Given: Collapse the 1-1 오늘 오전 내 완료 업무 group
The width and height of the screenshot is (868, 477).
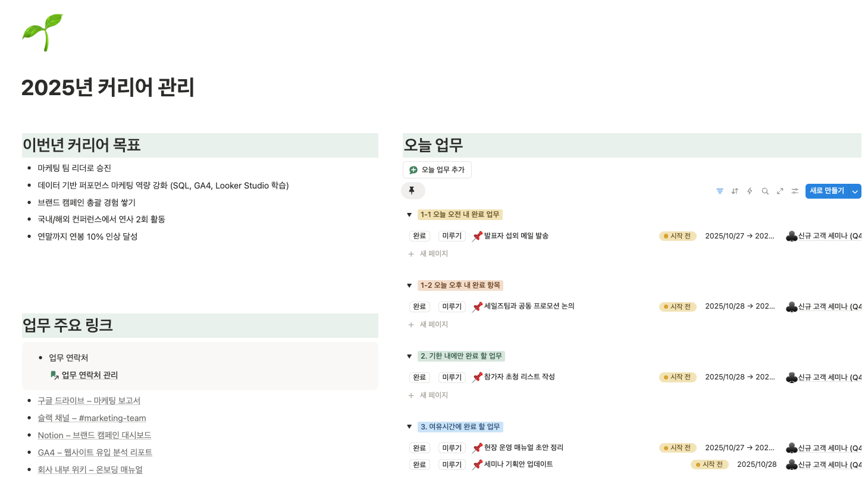Looking at the screenshot, I should pyautogui.click(x=409, y=215).
